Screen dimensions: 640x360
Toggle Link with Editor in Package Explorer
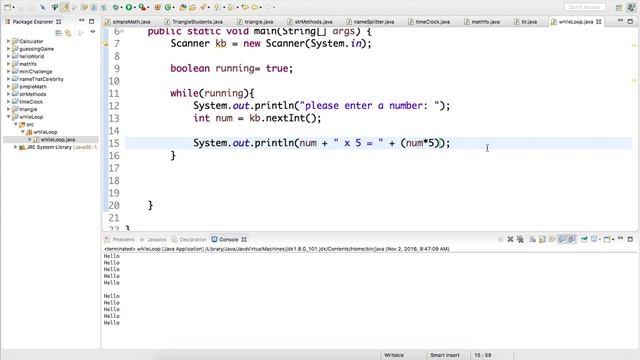(68, 33)
